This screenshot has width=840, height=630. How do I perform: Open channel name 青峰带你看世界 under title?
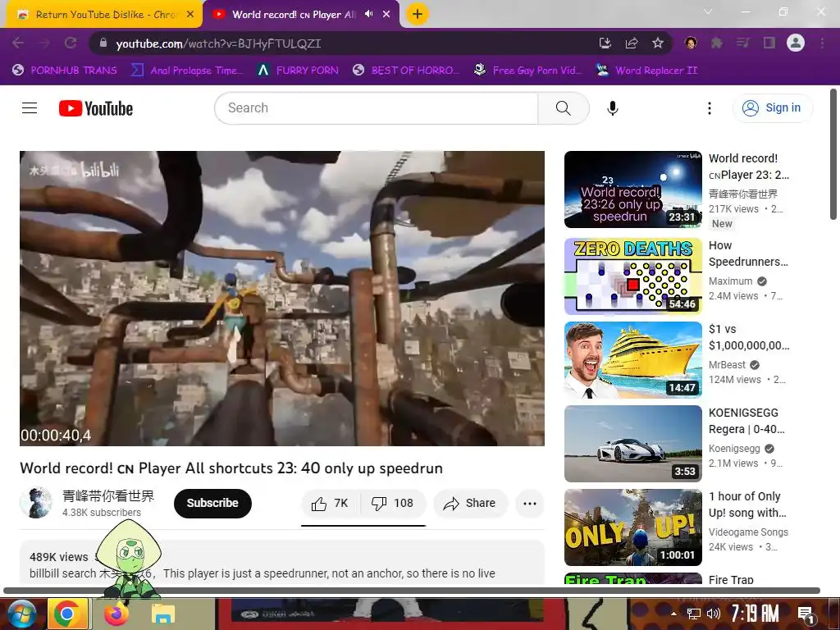tap(108, 496)
